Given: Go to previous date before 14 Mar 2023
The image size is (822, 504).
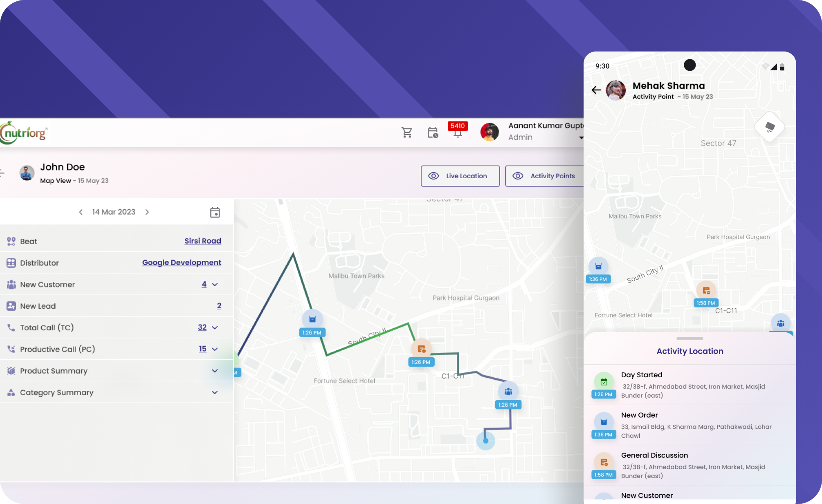Looking at the screenshot, I should click(x=81, y=212).
